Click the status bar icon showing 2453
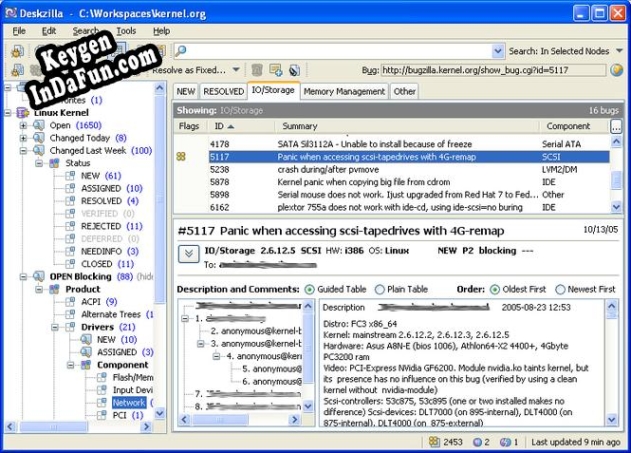This screenshot has width=631, height=453. 434,442
